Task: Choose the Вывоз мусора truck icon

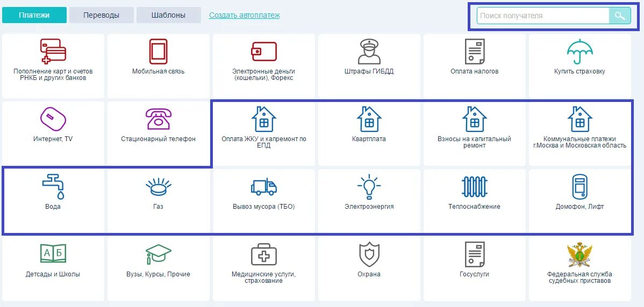Action: (264, 186)
